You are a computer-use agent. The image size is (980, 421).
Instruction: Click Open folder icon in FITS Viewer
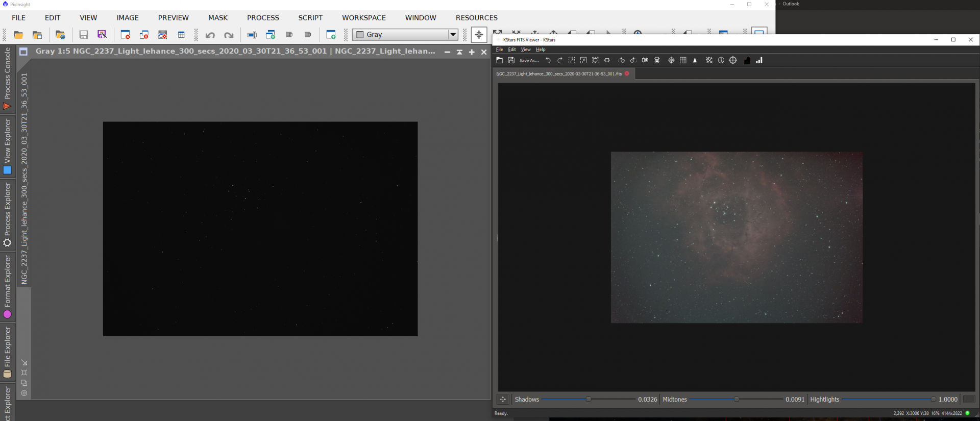[499, 60]
